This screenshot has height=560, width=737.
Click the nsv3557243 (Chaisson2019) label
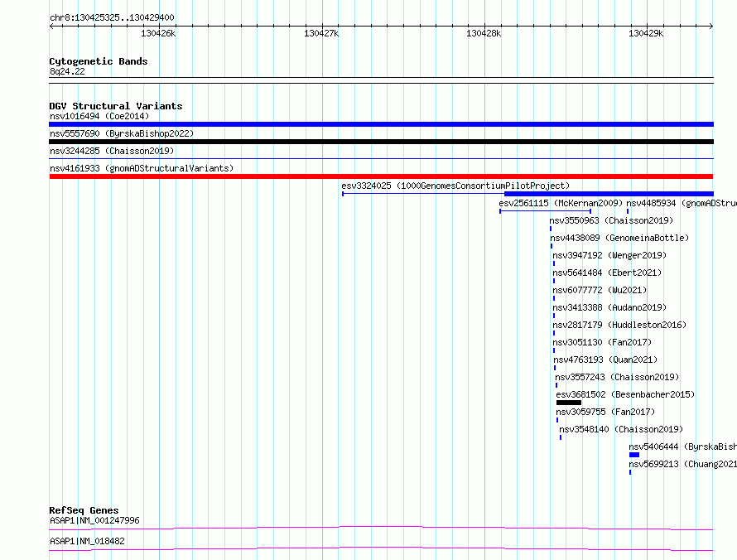[x=617, y=377]
